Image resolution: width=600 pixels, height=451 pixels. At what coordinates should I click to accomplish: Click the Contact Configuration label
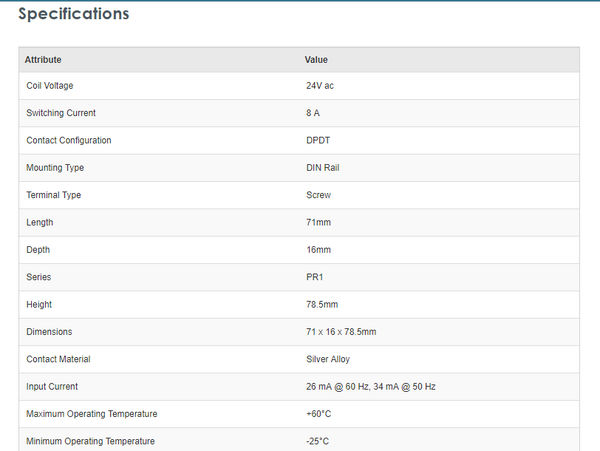click(69, 140)
